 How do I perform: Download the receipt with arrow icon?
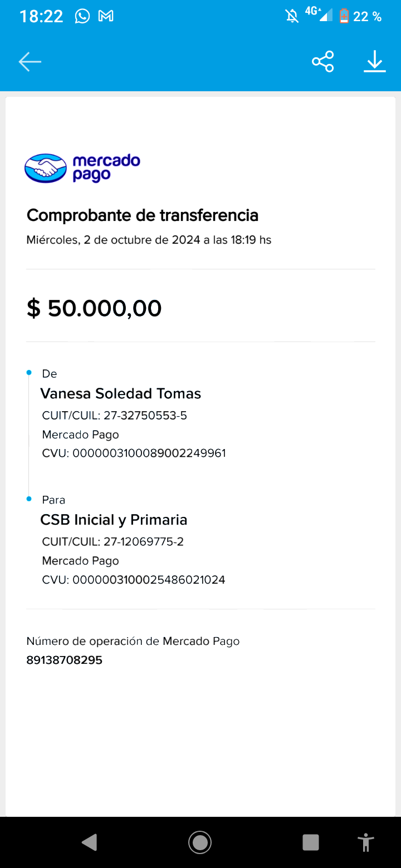tap(375, 62)
